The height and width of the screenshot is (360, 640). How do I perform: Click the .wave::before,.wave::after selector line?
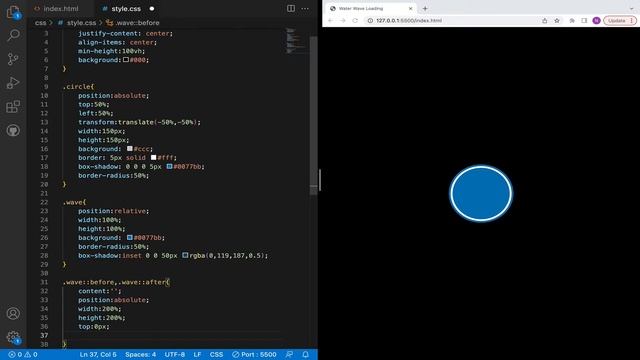(116, 282)
